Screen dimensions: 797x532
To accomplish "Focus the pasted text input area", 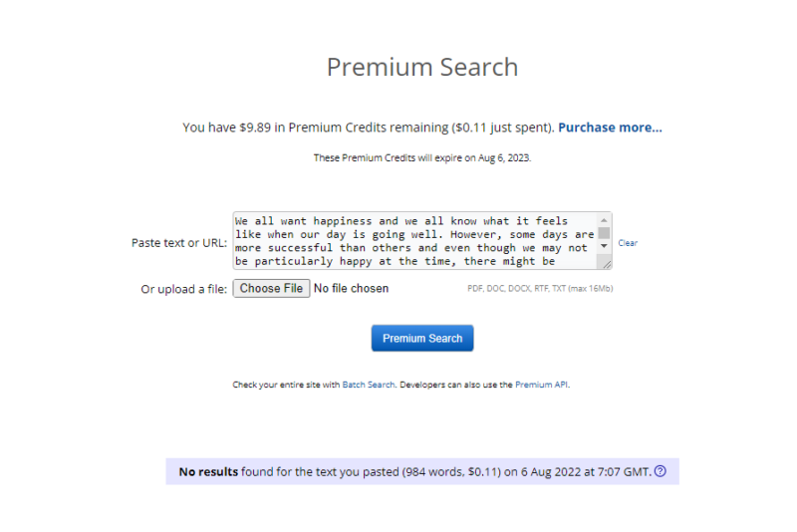I will point(414,240).
